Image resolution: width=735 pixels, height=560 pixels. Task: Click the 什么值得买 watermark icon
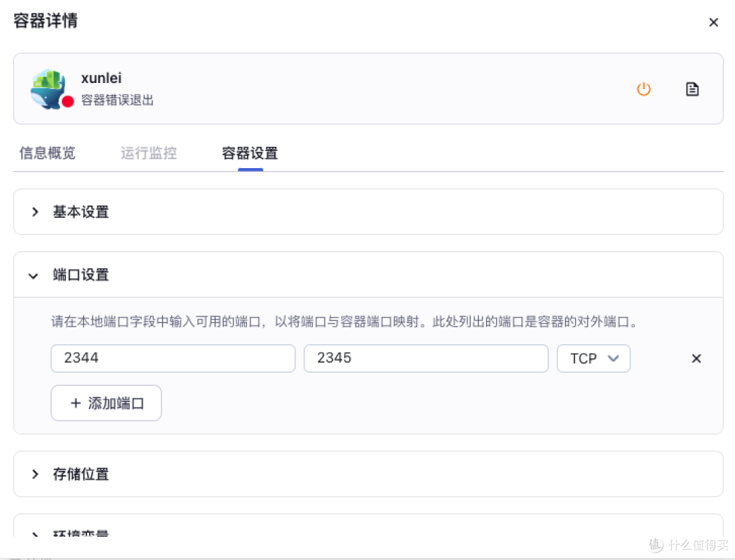[655, 545]
